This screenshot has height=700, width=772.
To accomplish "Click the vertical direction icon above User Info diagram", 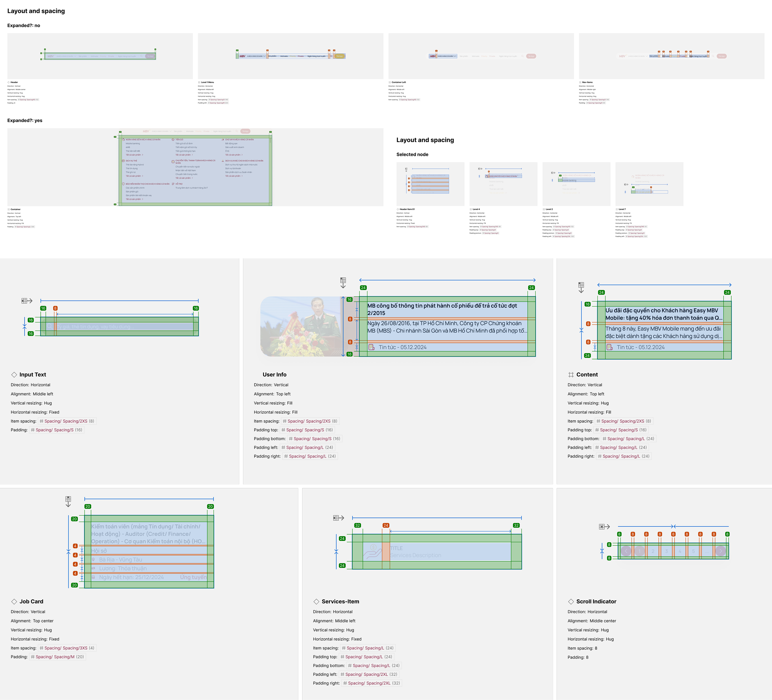I will click(343, 283).
